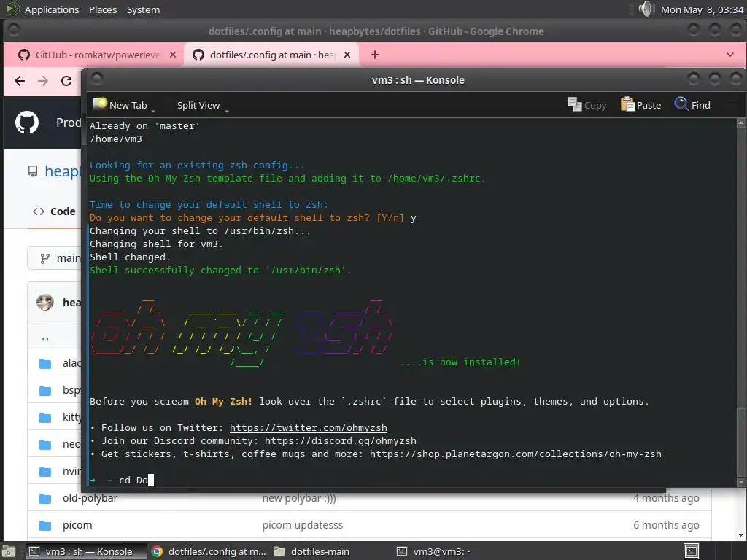Click the picom folder icon

[x=45, y=526]
